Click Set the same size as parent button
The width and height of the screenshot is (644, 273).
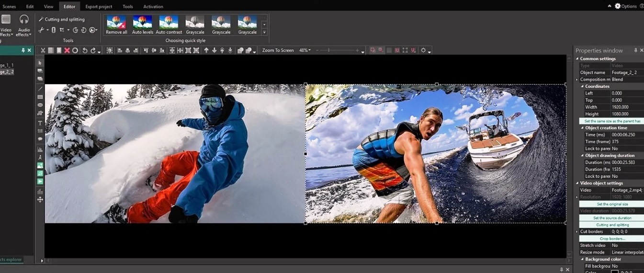tap(611, 121)
